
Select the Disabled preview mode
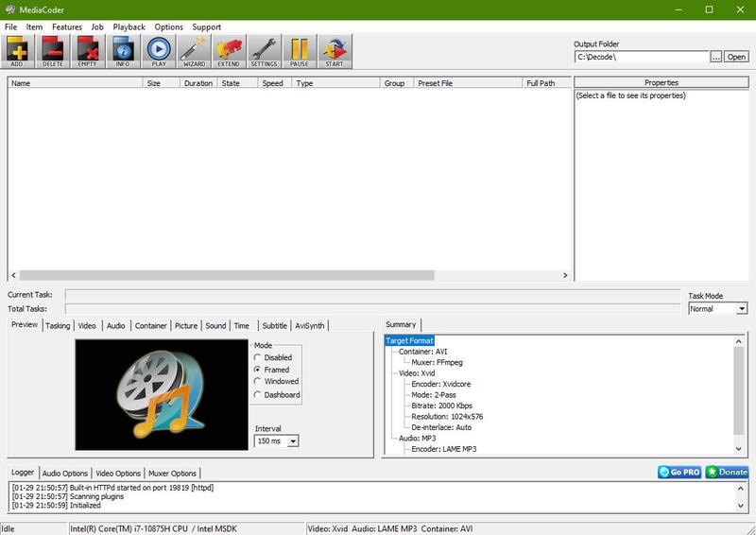tap(258, 358)
